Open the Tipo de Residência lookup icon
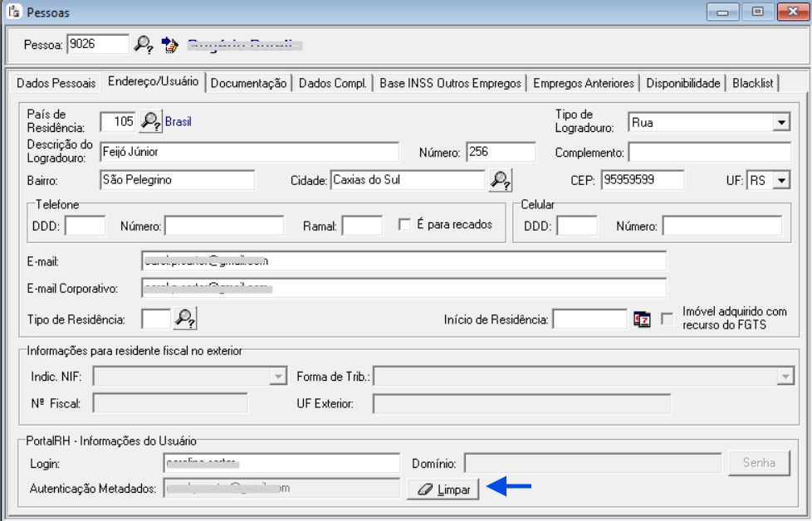Image resolution: width=812 pixels, height=521 pixels. (x=185, y=319)
